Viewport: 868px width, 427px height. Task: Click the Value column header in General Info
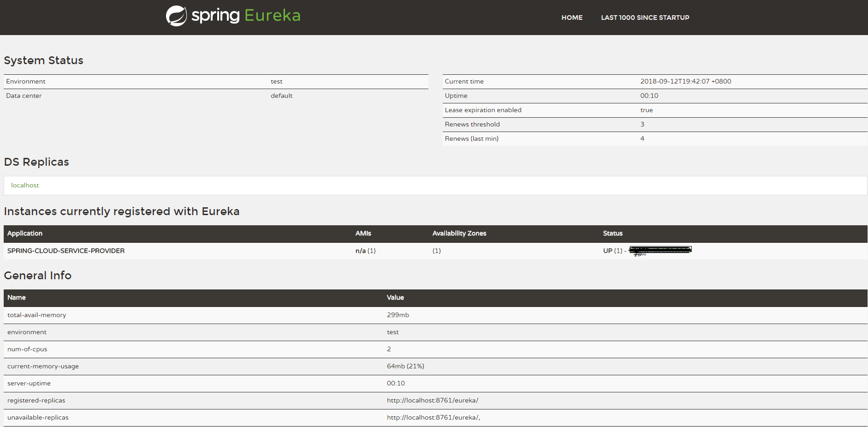[395, 298]
